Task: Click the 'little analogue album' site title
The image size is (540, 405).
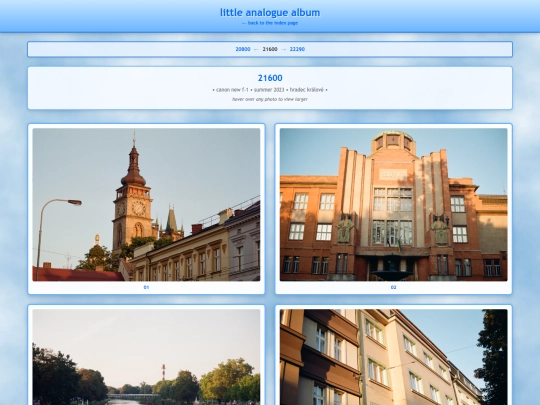Action: point(270,13)
